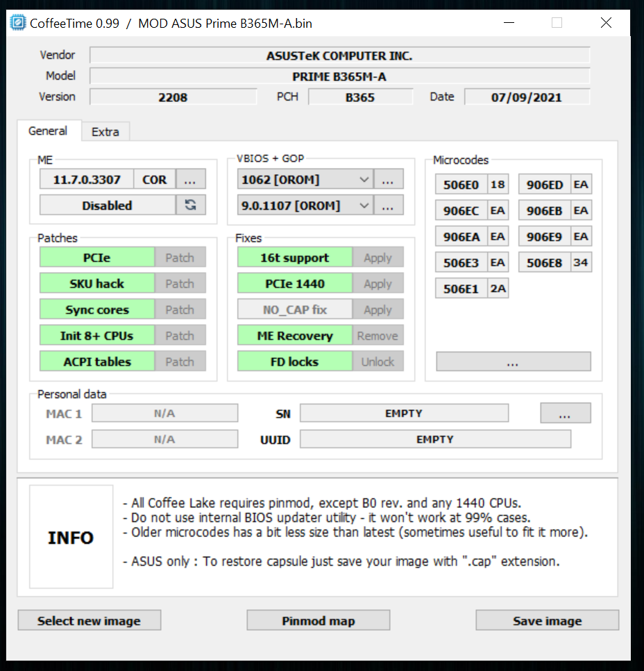Click the FD locks status label
This screenshot has width=644, height=671.
point(295,362)
